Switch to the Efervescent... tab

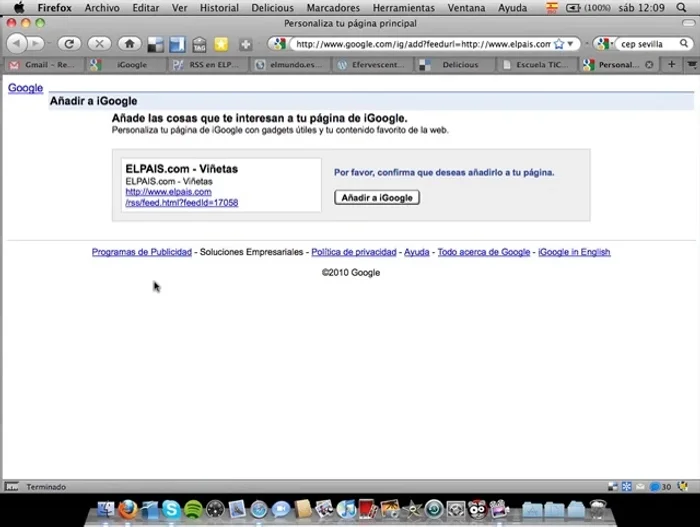coord(373,65)
